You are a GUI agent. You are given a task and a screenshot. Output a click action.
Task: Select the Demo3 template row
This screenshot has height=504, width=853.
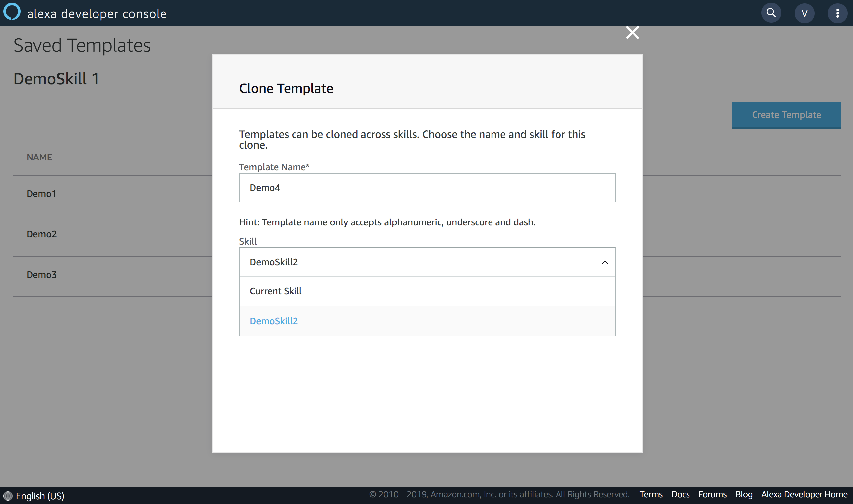[x=41, y=275]
